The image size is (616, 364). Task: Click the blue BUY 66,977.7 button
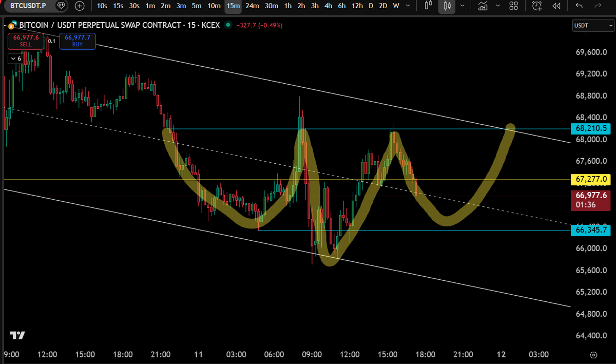[x=78, y=41]
